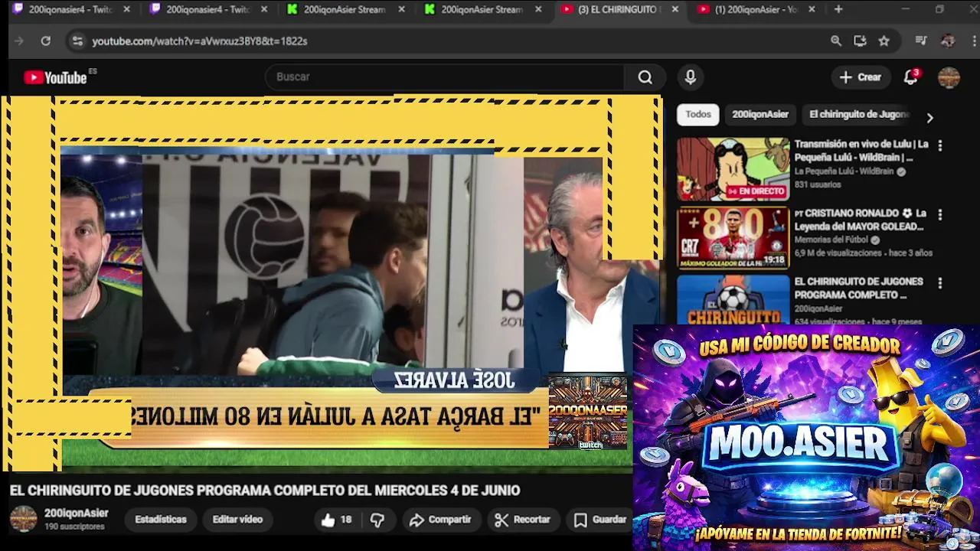The width and height of the screenshot is (980, 551).
Task: Open options for El Chiringuito recommended video
Action: [940, 283]
